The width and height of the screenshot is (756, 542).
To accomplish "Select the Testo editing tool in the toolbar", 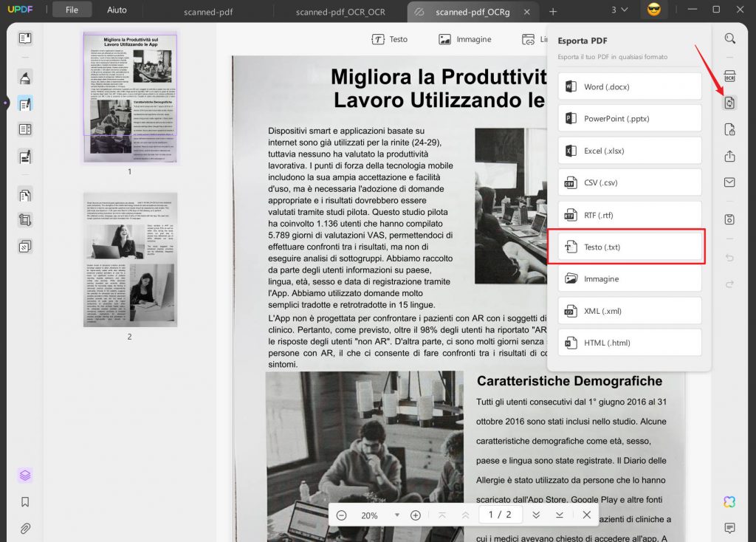I will (x=389, y=39).
